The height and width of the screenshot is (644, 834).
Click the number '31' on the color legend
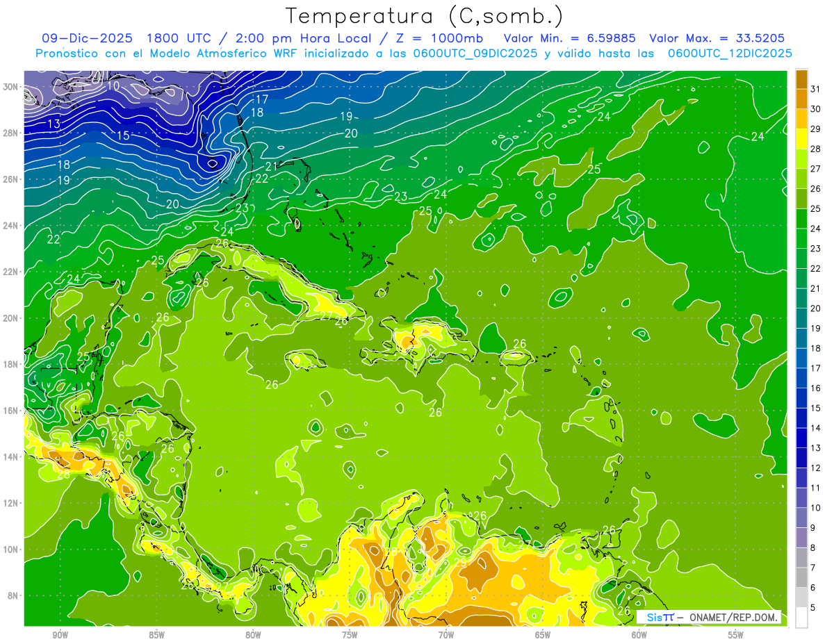[816, 89]
